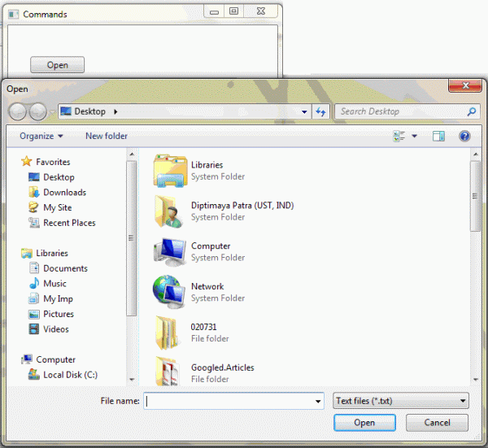Click 'Diptimaya Patra (UST, IND)' name text
Screen dimensions: 488x448
[242, 206]
